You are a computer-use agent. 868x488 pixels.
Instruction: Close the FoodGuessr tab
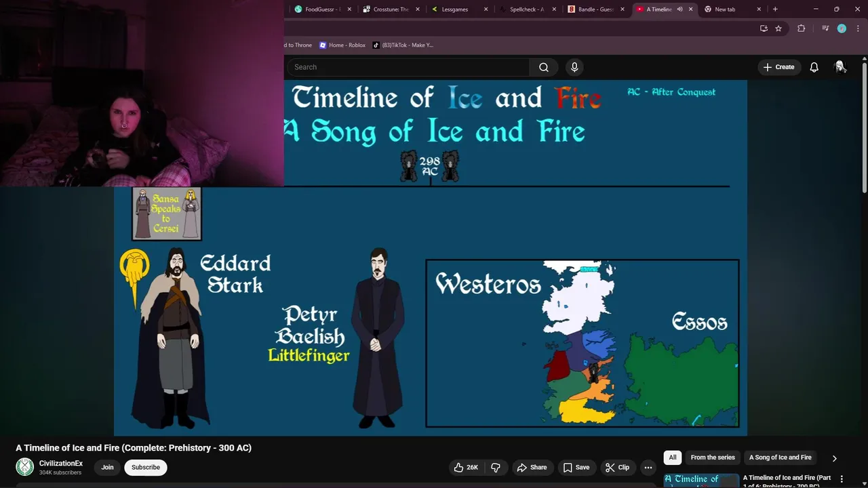coord(350,9)
